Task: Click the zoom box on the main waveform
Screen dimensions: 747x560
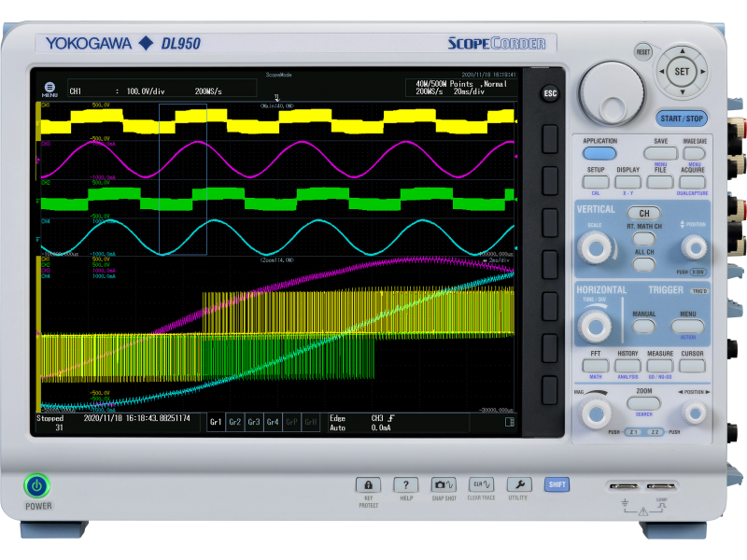Action: pos(183,179)
